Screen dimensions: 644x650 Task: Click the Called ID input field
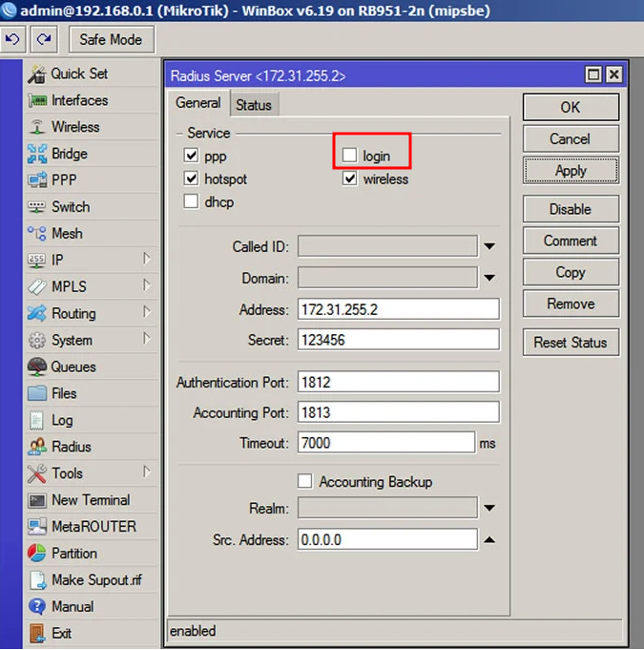click(387, 246)
